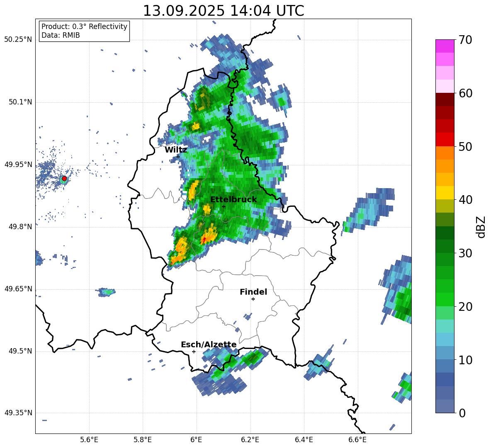Click the 5.6°E longitude label
This screenshot has height=448, width=491.
point(89,440)
